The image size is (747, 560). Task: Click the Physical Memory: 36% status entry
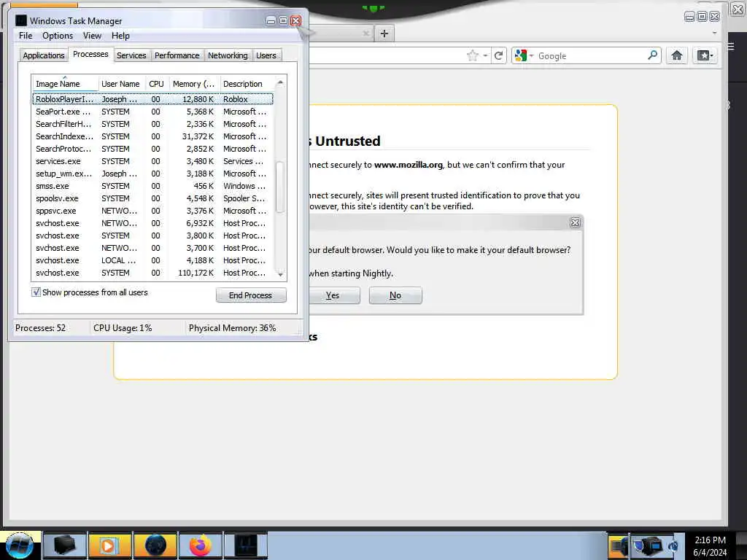(233, 328)
